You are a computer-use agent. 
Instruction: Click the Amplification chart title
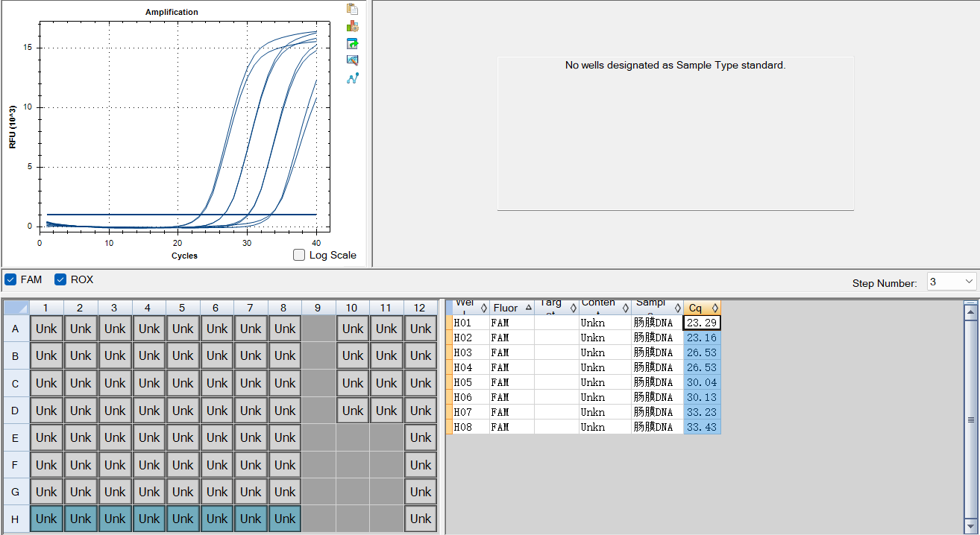172,12
